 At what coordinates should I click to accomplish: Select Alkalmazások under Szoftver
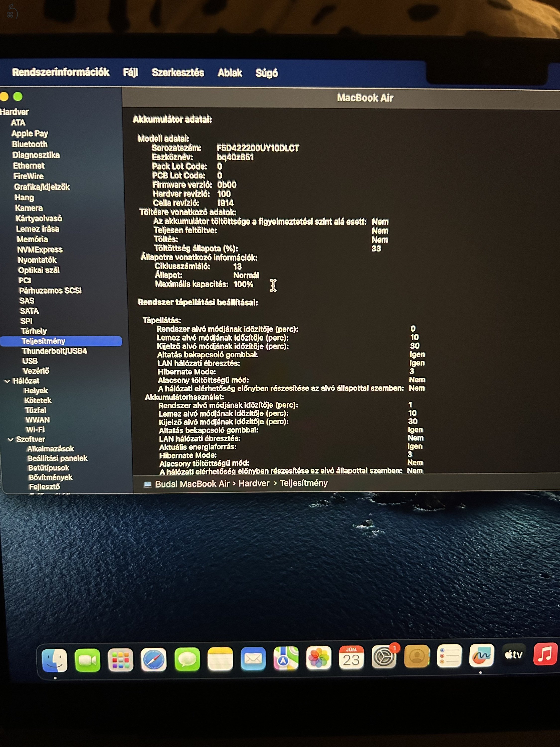click(50, 449)
